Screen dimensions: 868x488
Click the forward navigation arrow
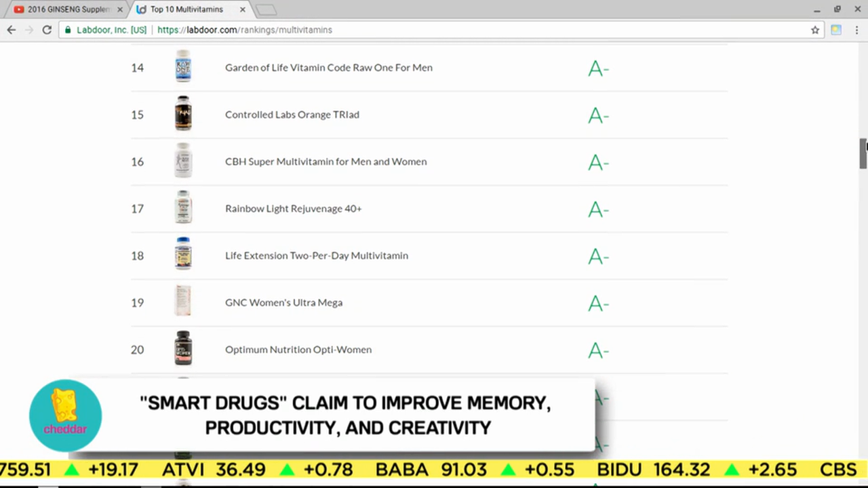[x=28, y=30]
